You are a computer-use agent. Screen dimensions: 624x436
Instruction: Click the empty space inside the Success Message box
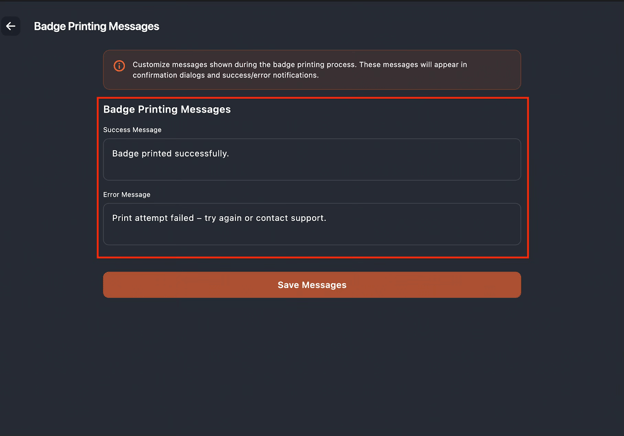click(x=400, y=166)
